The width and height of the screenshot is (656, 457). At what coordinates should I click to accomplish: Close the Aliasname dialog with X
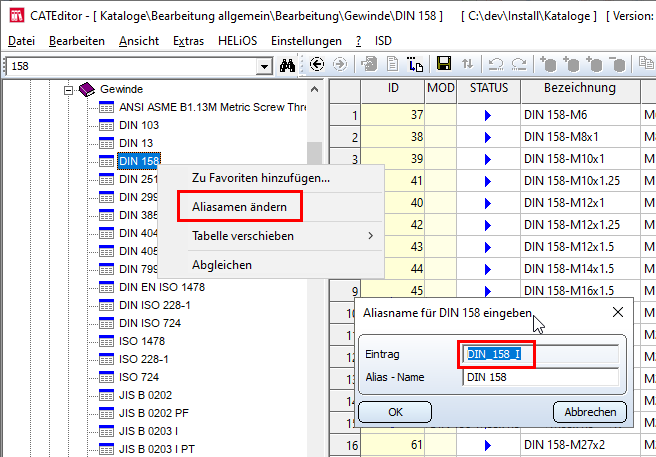pyautogui.click(x=618, y=312)
